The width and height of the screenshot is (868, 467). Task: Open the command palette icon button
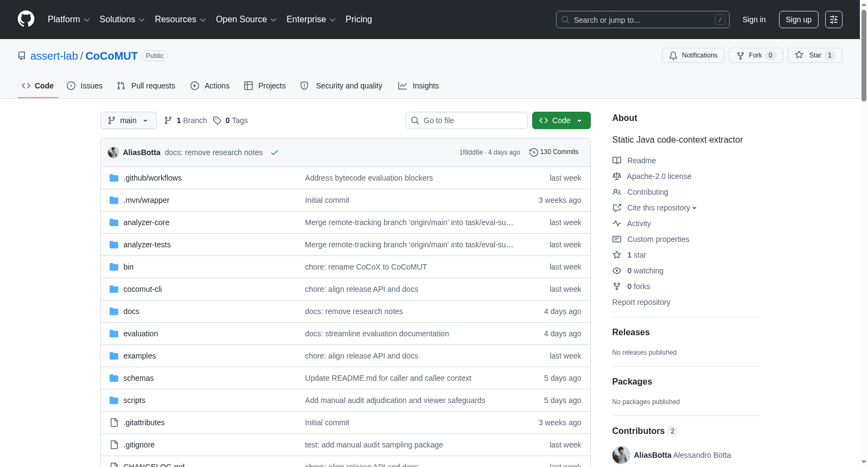pyautogui.click(x=834, y=20)
